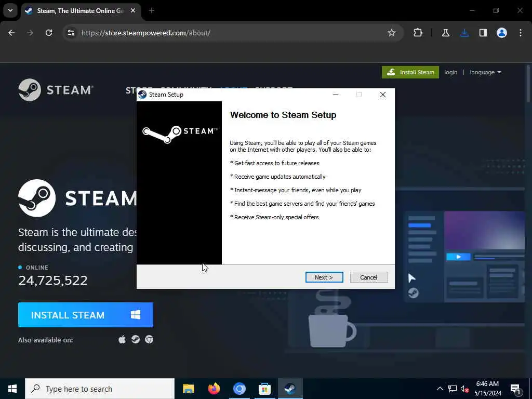Click the SteamOS platform icon
Image resolution: width=532 pixels, height=399 pixels.
[136, 339]
